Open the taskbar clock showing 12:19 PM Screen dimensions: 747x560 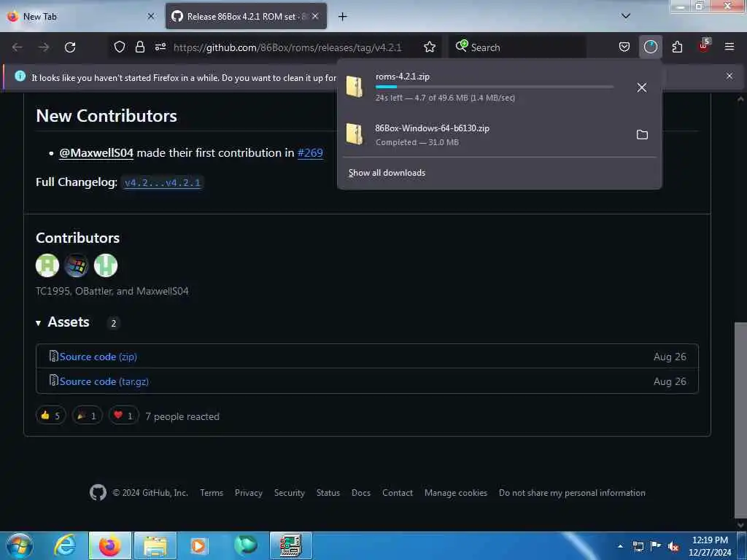710,546
